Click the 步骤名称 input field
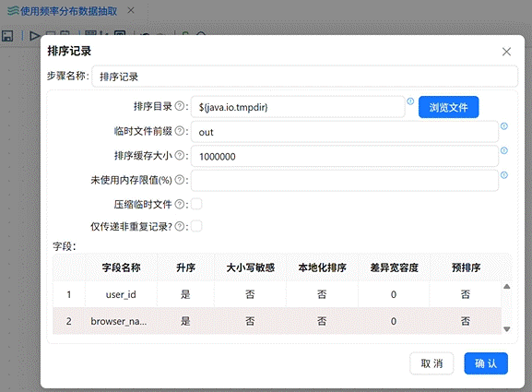The width and height of the screenshot is (532, 392). coord(304,77)
